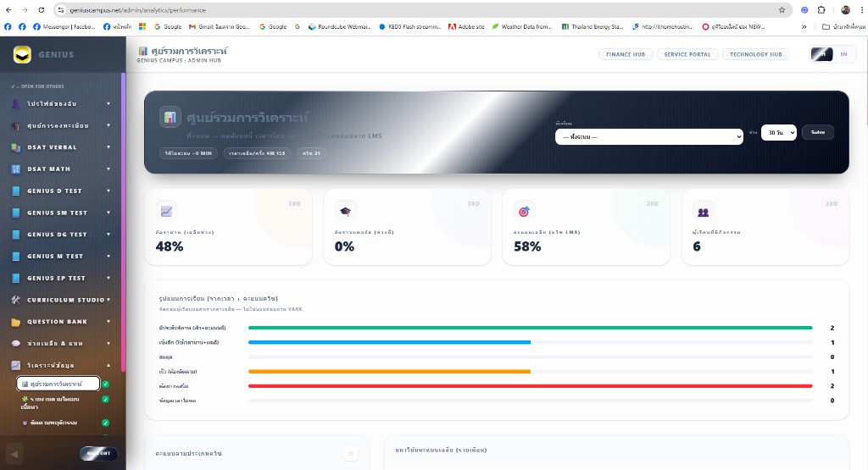Click the Genius D Test book icon

[x=15, y=191]
